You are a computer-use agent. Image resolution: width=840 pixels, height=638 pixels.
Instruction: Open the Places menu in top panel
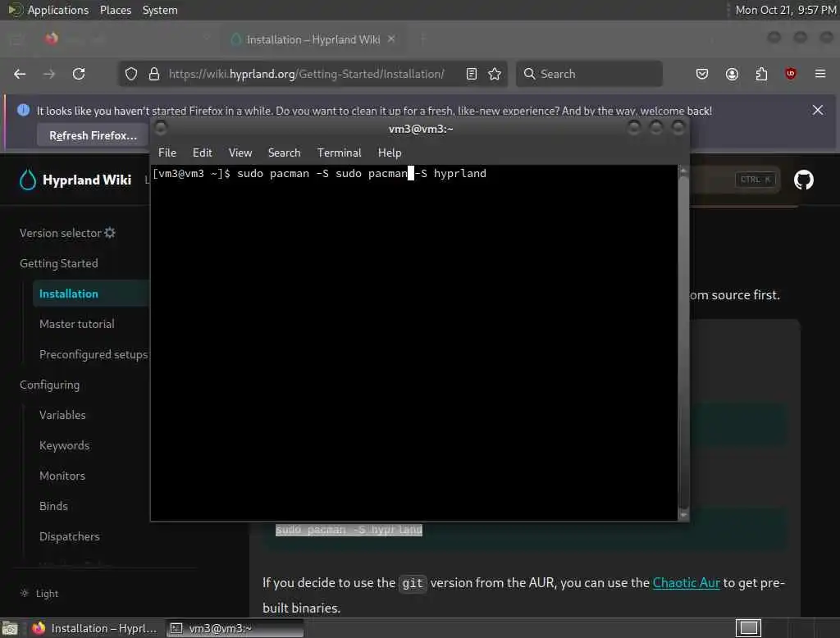[115, 10]
